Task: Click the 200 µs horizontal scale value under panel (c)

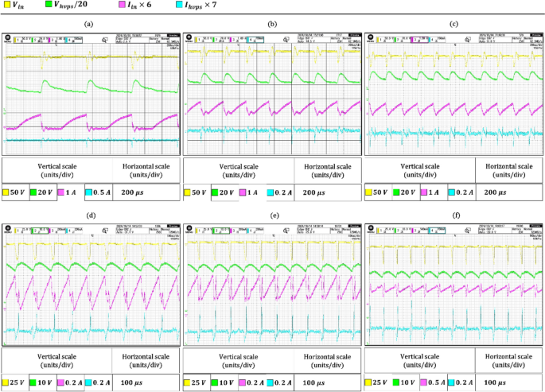Action: pos(495,192)
